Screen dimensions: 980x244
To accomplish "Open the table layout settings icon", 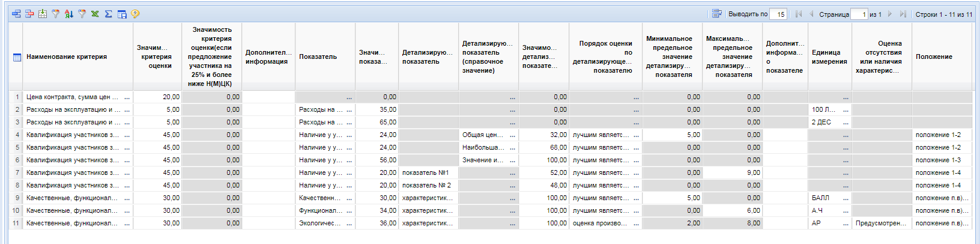I will pos(122,14).
